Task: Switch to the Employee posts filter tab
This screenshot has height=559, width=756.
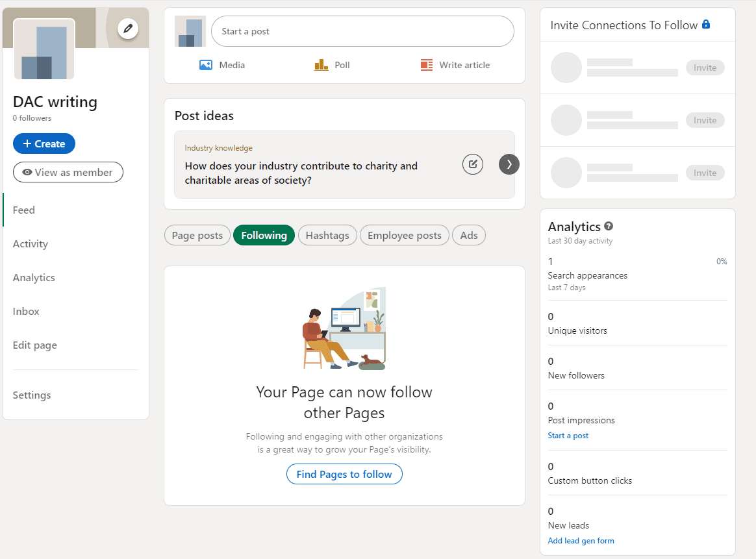Action: [x=404, y=235]
